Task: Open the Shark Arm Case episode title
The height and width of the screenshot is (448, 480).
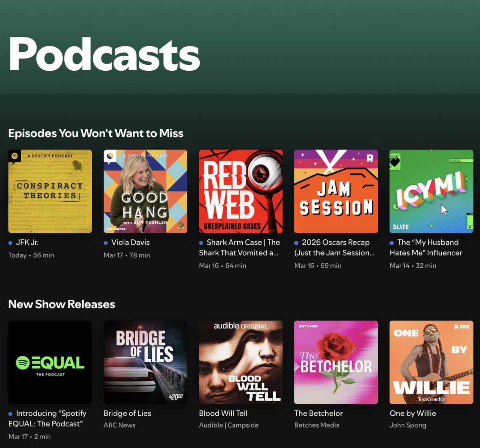Action: click(240, 248)
